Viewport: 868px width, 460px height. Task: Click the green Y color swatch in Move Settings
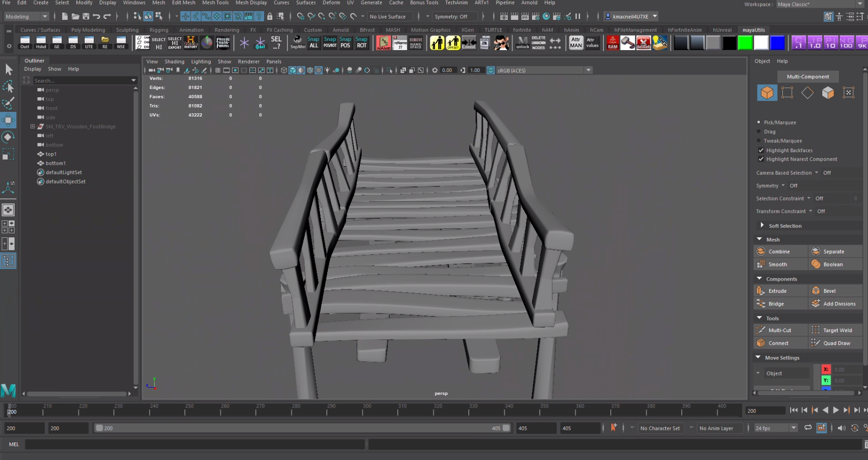[x=826, y=380]
